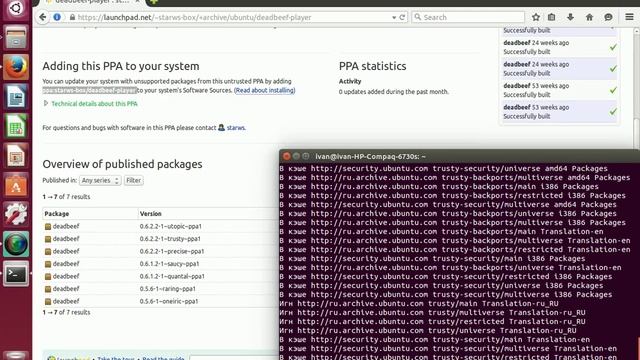Click the Search input field

coord(468,17)
